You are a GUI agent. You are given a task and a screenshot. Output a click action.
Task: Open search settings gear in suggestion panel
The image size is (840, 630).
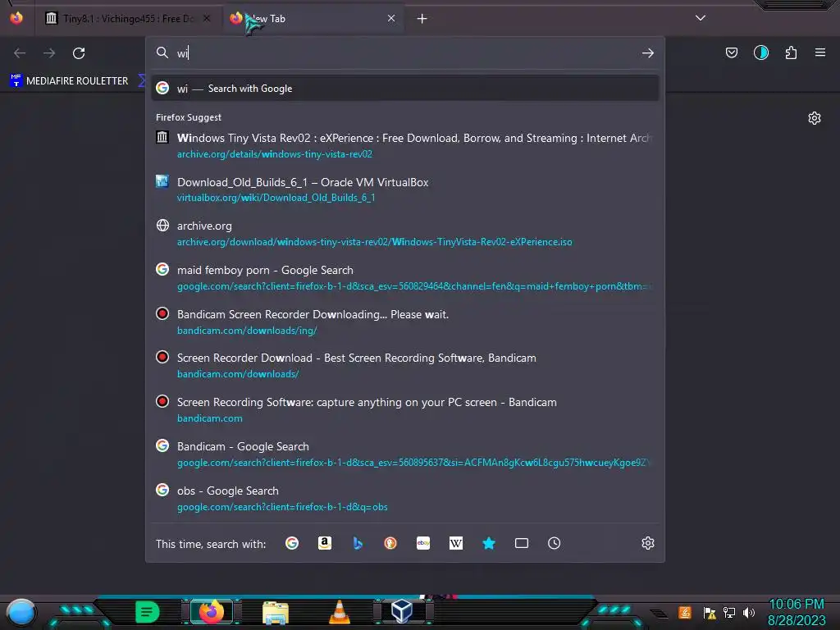click(x=648, y=543)
